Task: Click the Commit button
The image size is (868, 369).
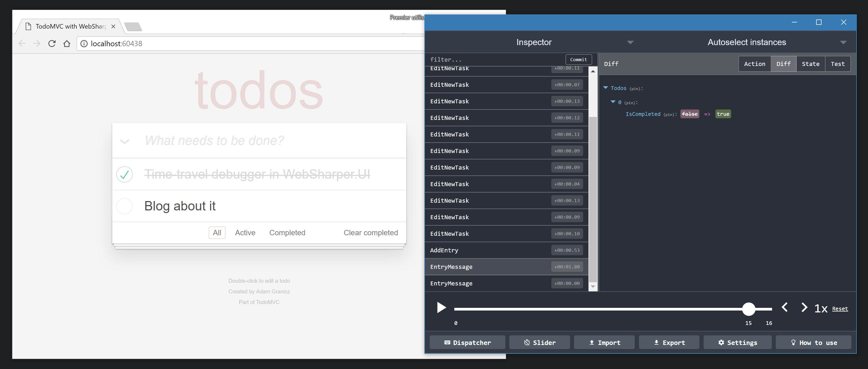Action: 578,59
